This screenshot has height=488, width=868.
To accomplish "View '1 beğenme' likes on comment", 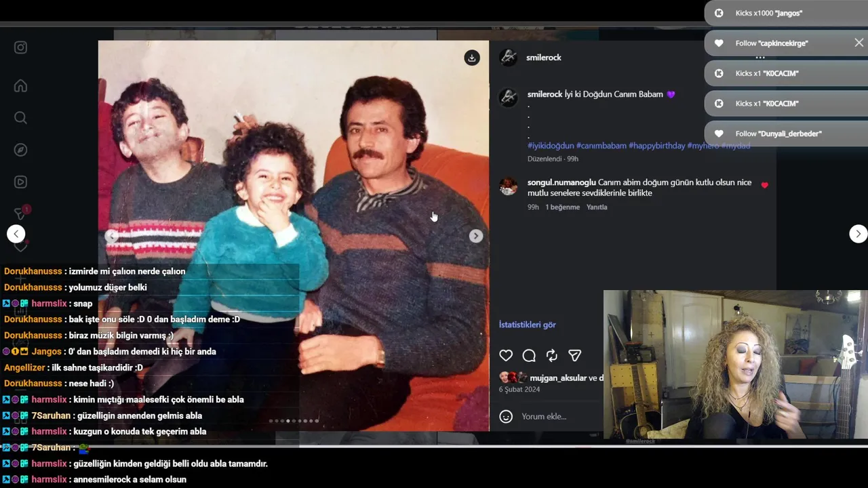I will coord(563,207).
